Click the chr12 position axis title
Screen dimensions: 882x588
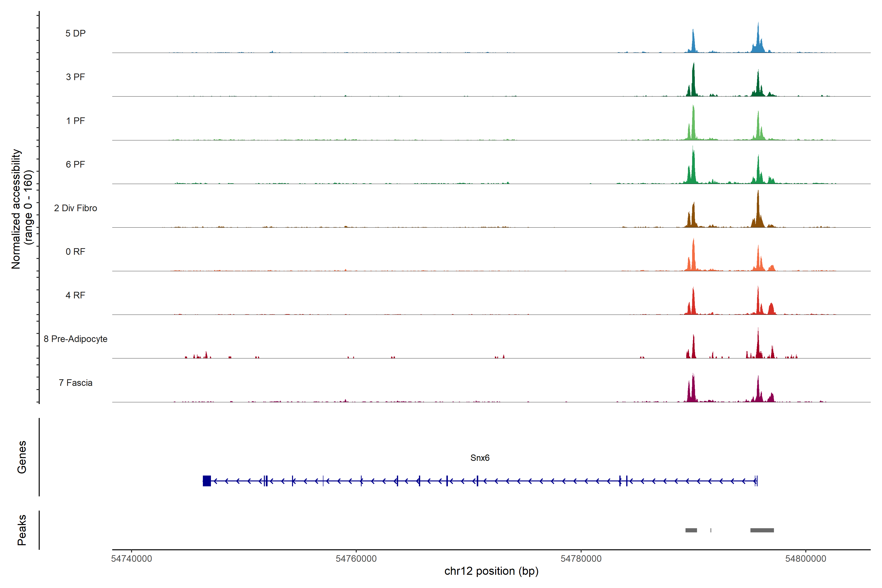coord(491,571)
